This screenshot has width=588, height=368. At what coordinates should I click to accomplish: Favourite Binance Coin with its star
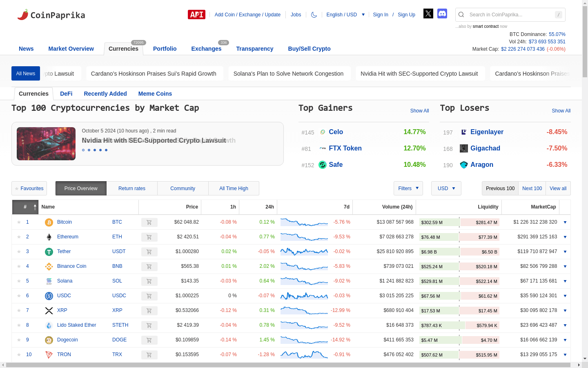pyautogui.click(x=19, y=266)
